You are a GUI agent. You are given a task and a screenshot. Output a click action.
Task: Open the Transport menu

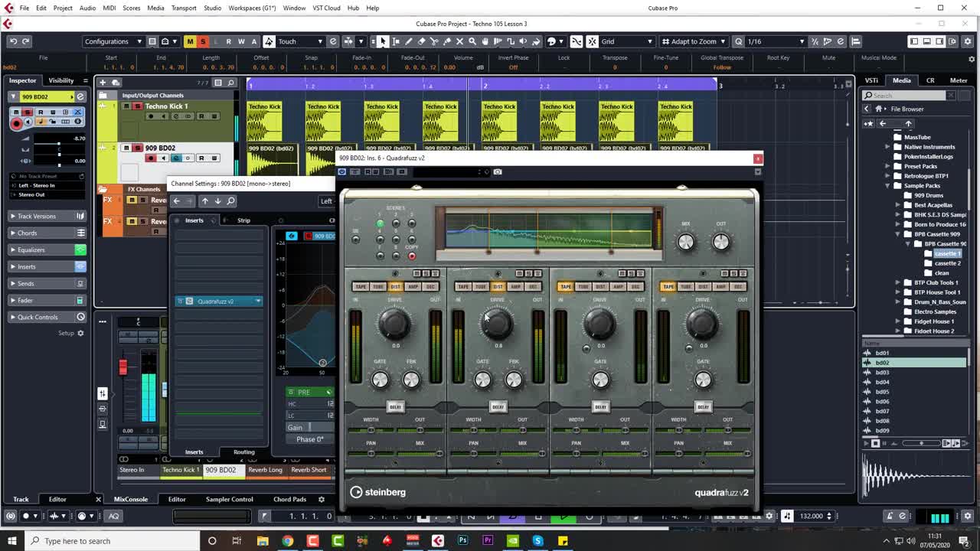[x=184, y=8]
